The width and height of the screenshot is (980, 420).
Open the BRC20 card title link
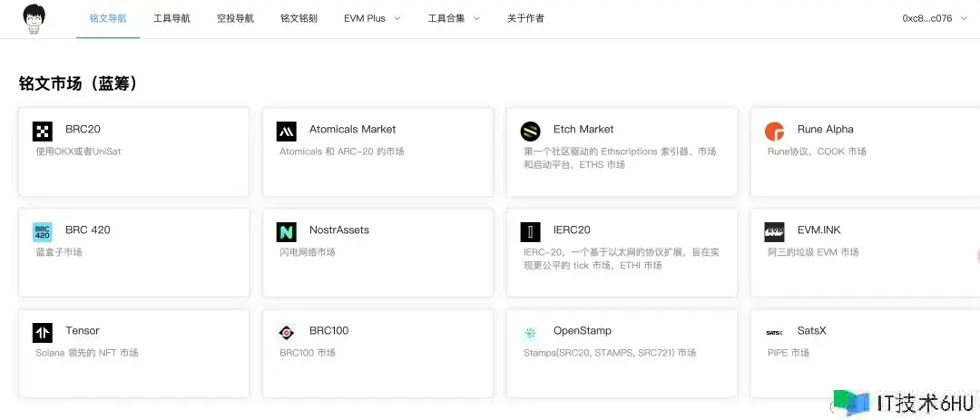click(x=83, y=130)
